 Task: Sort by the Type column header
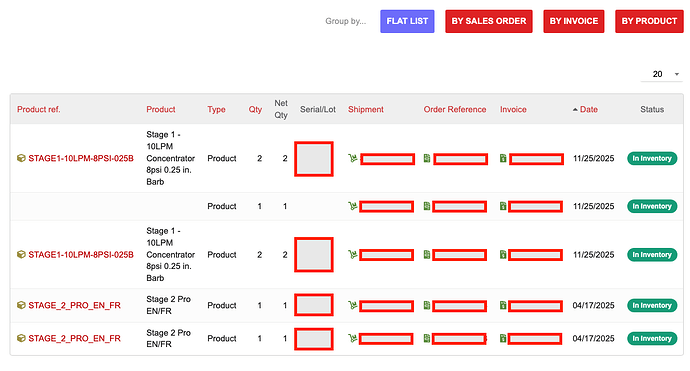point(216,109)
